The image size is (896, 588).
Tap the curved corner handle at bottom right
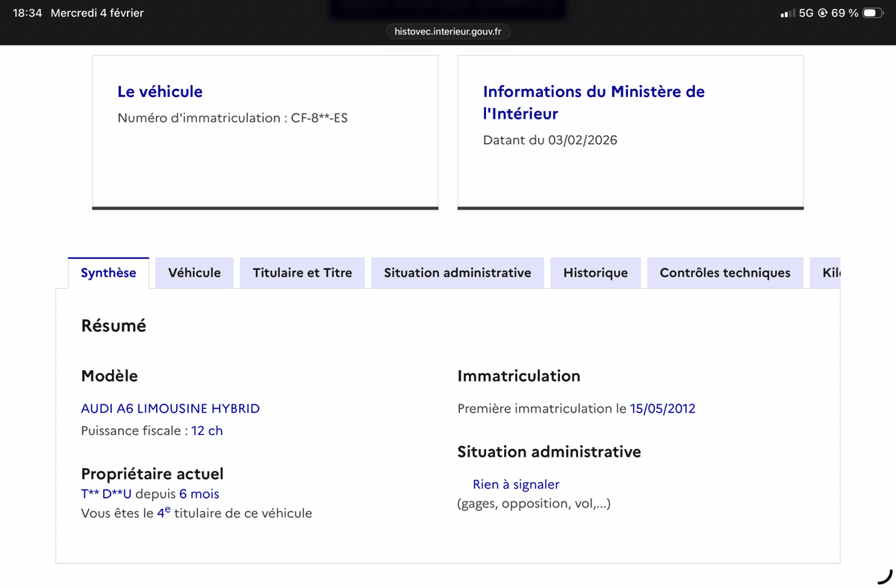pyautogui.click(x=884, y=576)
